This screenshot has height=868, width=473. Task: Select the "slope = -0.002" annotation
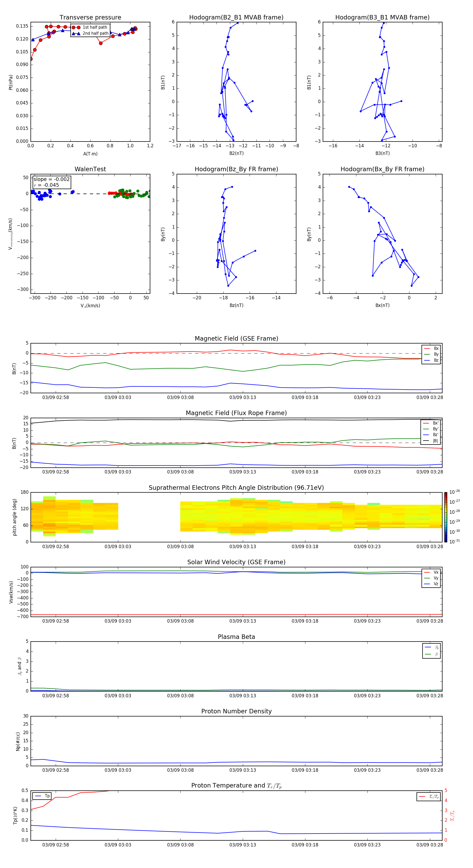[x=52, y=179]
